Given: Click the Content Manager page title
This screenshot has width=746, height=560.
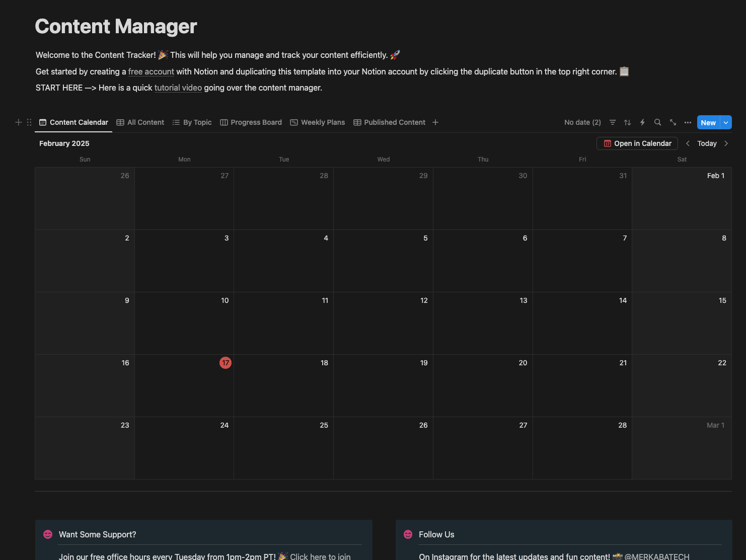Looking at the screenshot, I should click(x=116, y=26).
